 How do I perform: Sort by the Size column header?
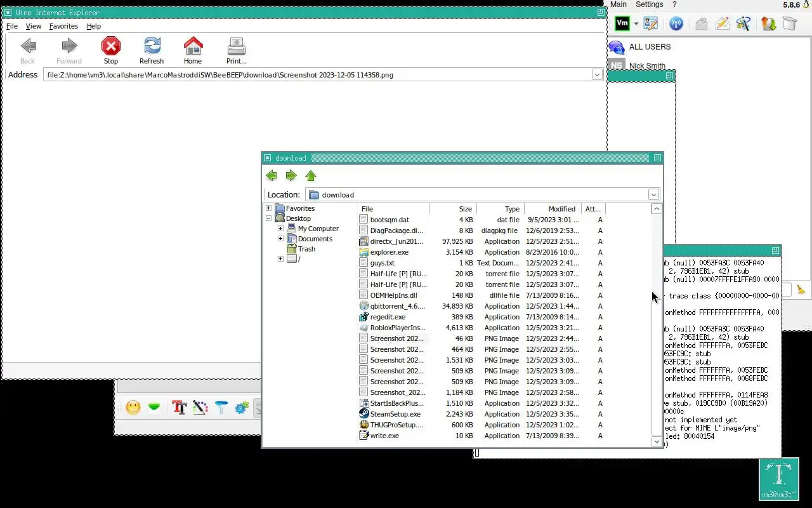(453, 209)
